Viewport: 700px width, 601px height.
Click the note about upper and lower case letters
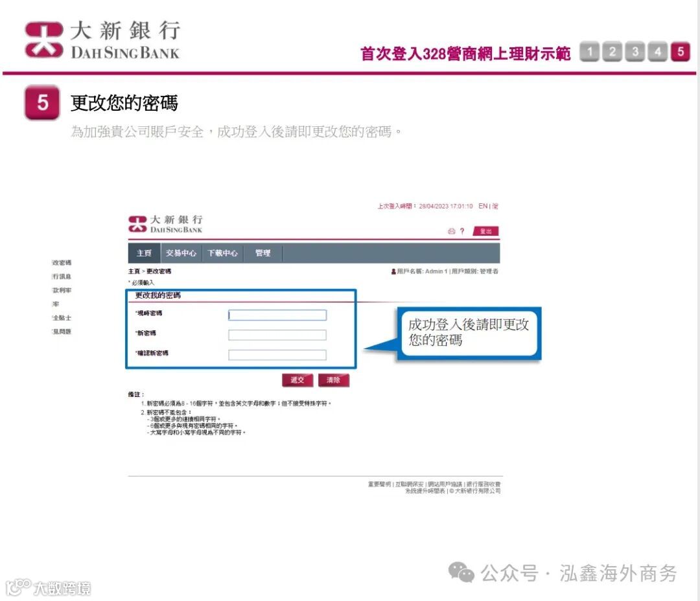[196, 433]
